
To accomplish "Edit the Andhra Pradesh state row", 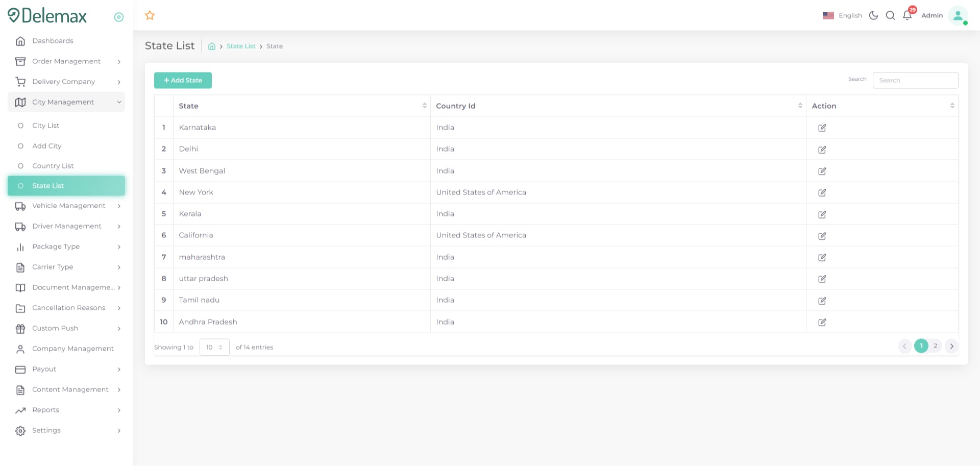I will (822, 323).
